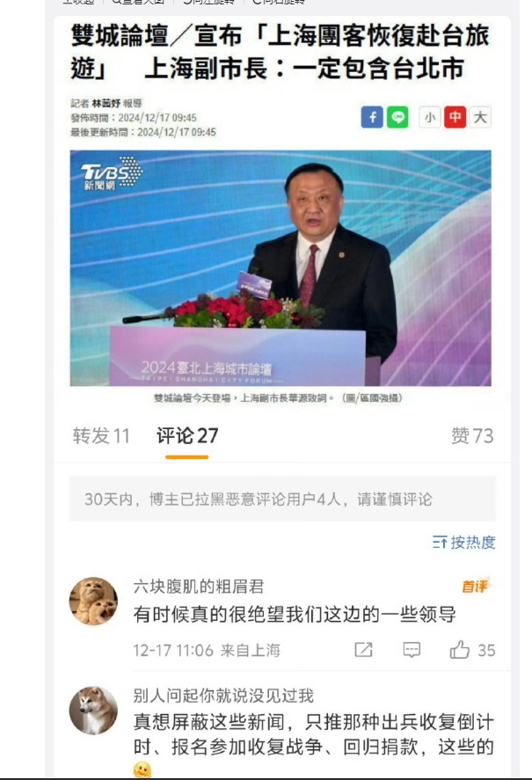Select small font size 小
Screen dimensions: 532x780
(430, 118)
